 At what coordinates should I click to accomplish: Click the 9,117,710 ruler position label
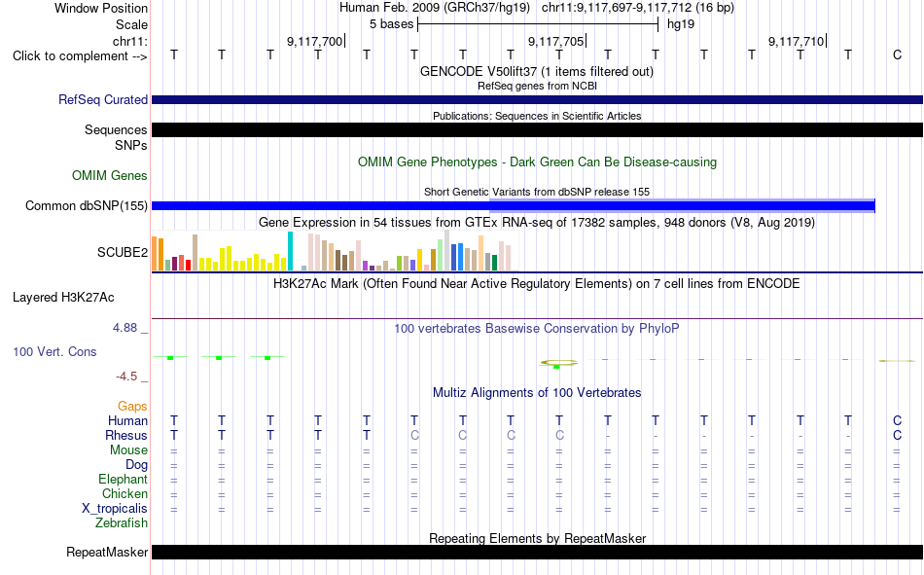coord(797,41)
